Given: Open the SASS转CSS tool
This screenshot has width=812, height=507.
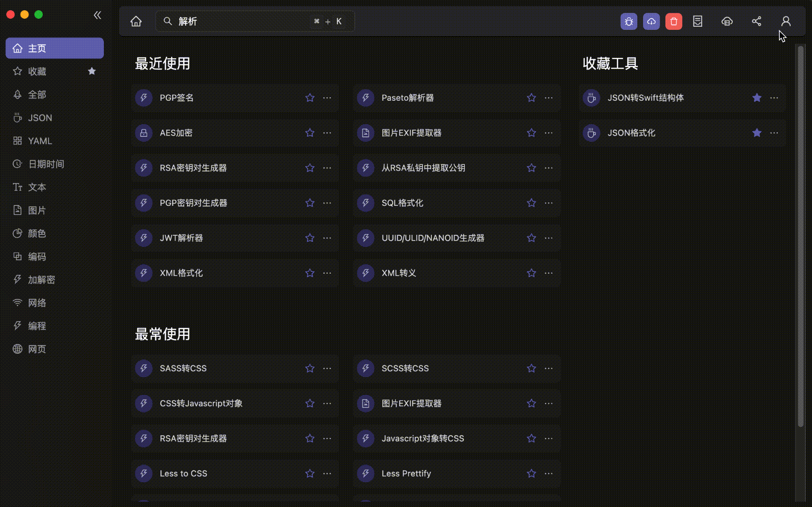Looking at the screenshot, I should [x=183, y=368].
